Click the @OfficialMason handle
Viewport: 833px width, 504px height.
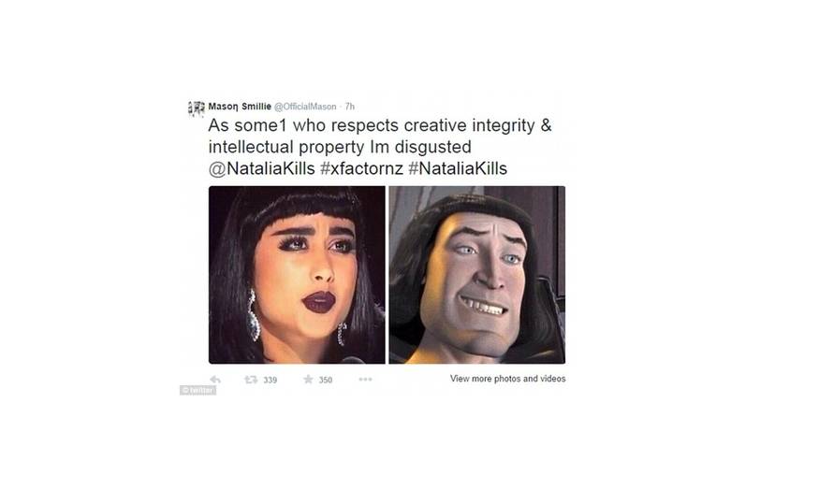coord(305,107)
